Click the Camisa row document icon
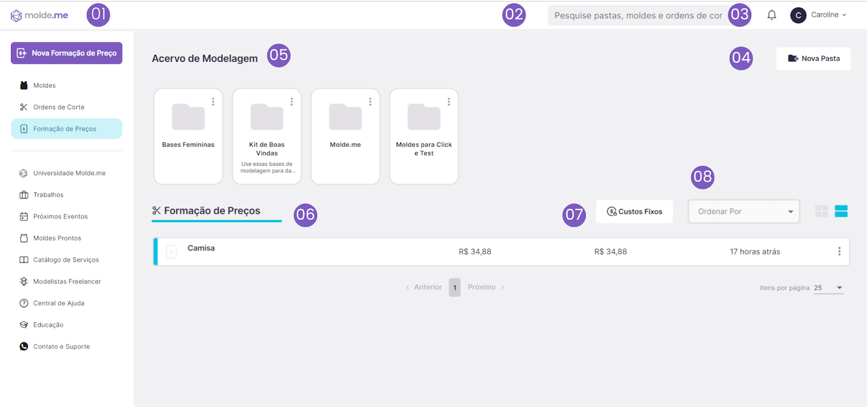This screenshot has height=407, width=868. point(171,252)
